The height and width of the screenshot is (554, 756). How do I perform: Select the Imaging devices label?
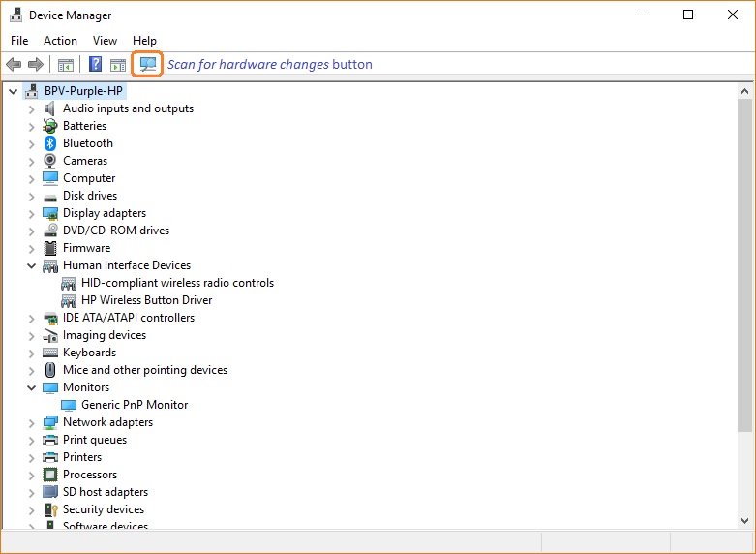point(105,335)
